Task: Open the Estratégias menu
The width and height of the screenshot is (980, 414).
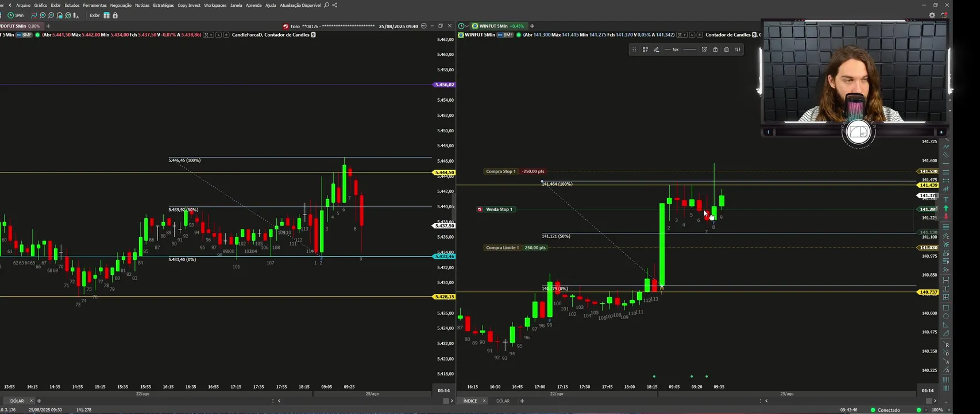Action: [163, 5]
